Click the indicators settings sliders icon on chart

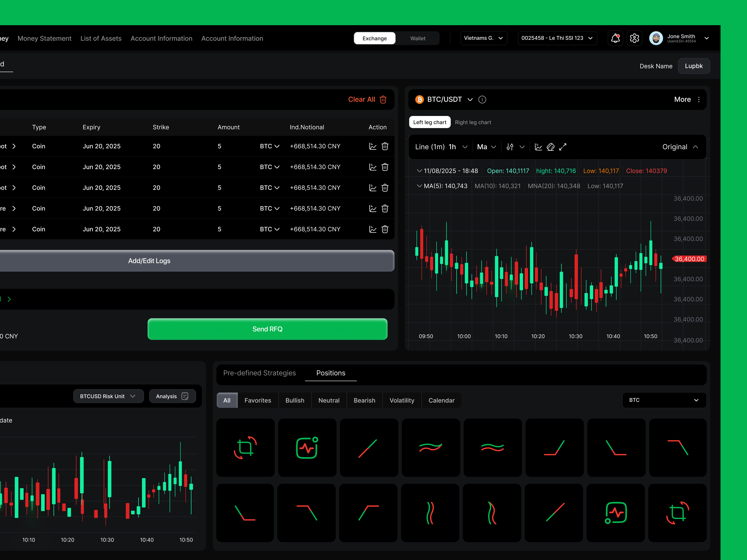click(x=510, y=147)
